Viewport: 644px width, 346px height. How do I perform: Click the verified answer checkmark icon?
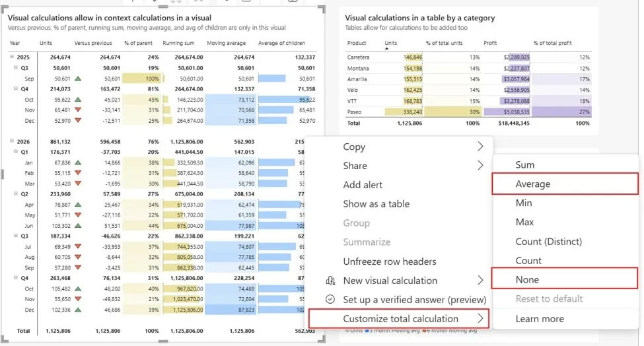pyautogui.click(x=330, y=299)
